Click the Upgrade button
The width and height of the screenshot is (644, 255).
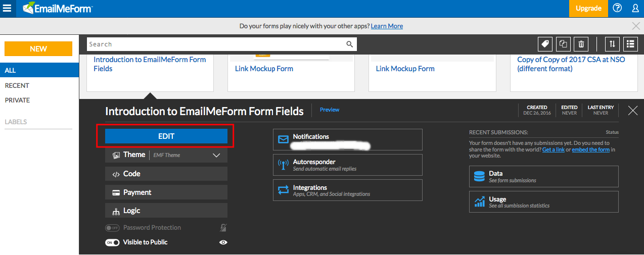point(588,8)
